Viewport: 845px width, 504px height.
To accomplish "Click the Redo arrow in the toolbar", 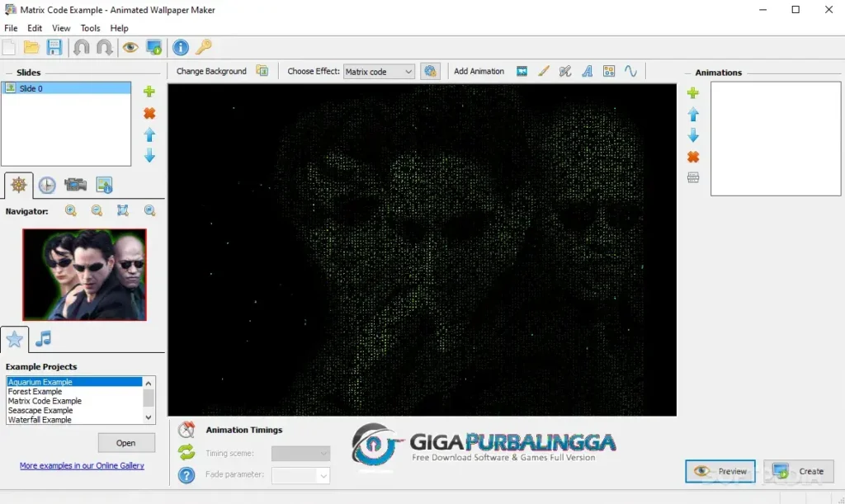I will (105, 47).
